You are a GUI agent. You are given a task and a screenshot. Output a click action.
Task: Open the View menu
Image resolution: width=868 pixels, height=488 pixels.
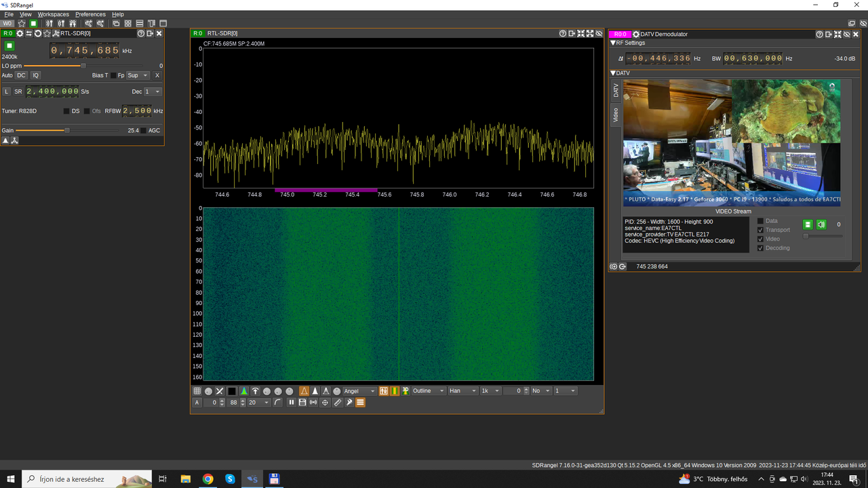tap(26, 14)
